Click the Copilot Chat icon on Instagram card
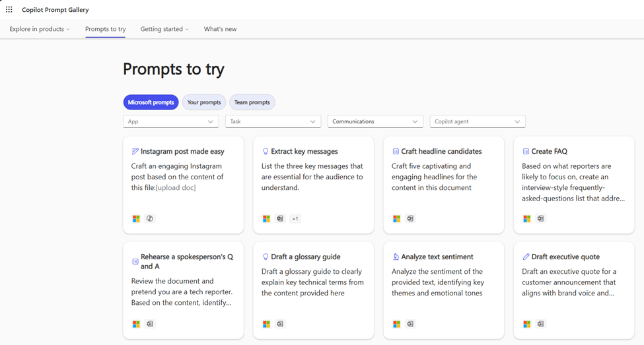Image resolution: width=644 pixels, height=345 pixels. [x=150, y=218]
